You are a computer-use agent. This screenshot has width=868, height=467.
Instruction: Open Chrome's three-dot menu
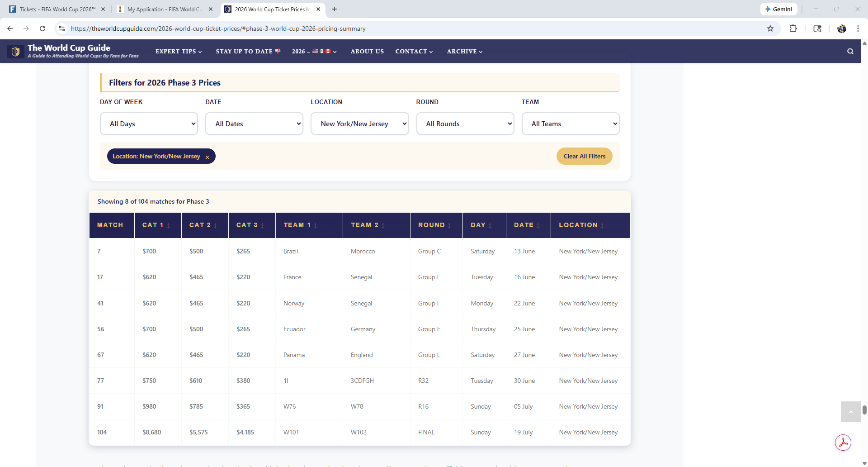click(858, 29)
